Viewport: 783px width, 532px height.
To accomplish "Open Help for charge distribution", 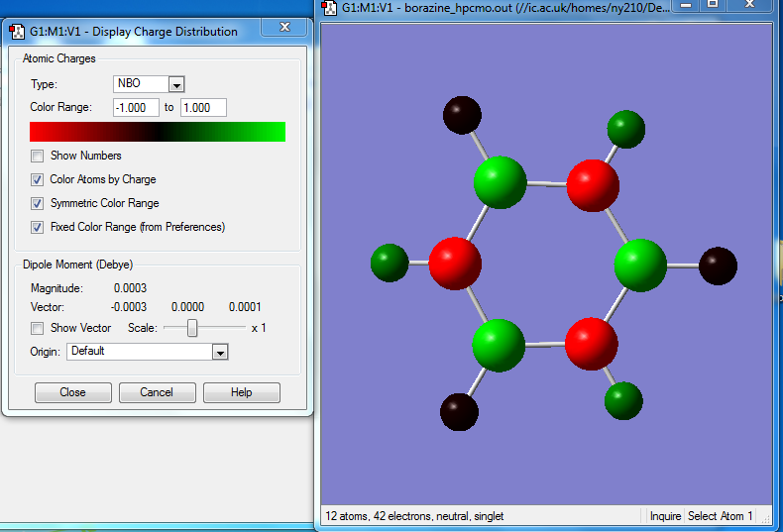I will (x=241, y=392).
